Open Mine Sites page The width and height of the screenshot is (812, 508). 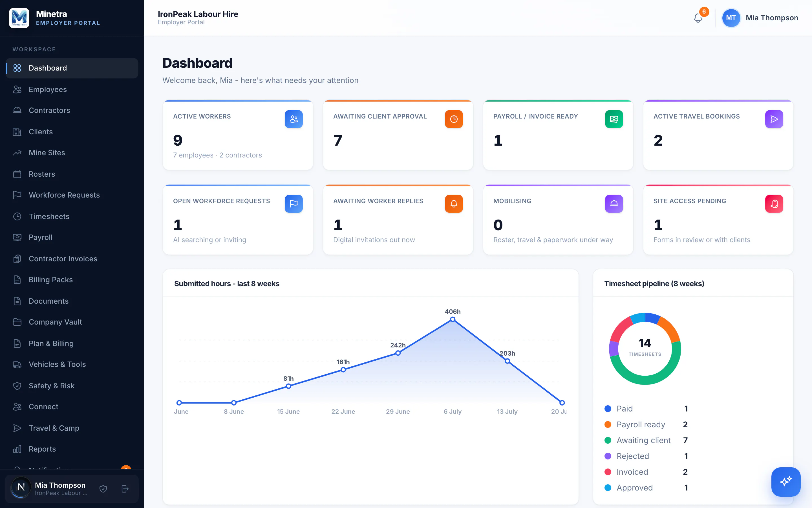tap(72, 152)
